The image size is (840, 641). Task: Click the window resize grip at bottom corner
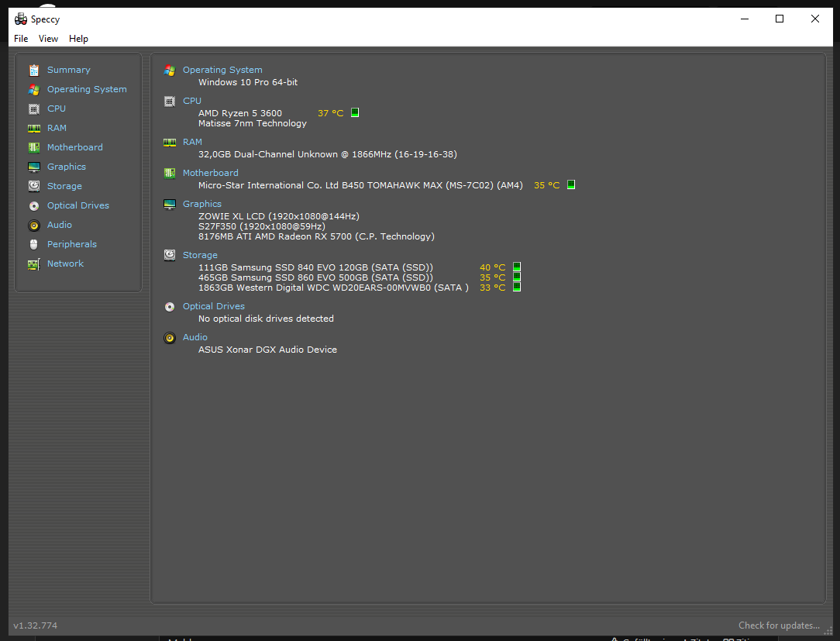pyautogui.click(x=828, y=632)
